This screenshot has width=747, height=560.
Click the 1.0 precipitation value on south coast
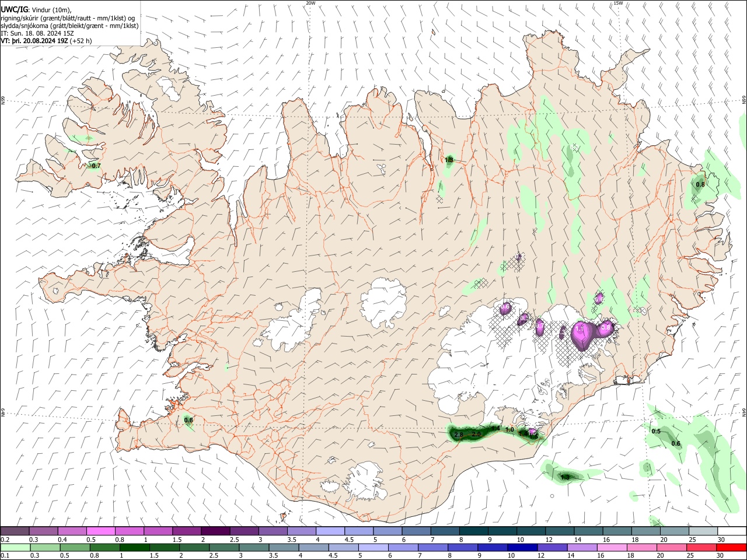[509, 430]
